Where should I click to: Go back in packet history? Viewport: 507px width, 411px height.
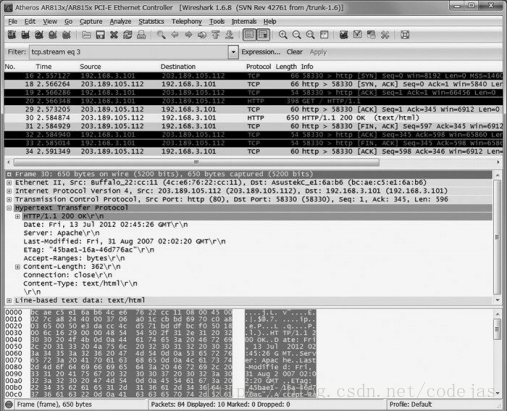[175, 35]
